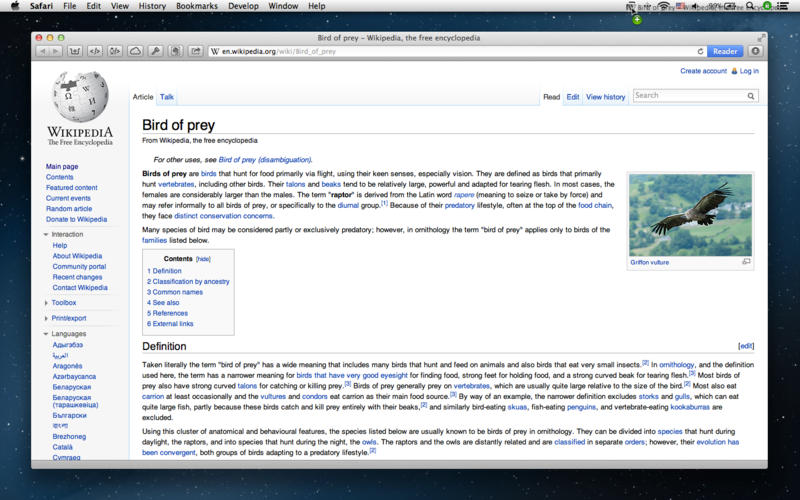Open Random article sidebar link

[x=69, y=209]
